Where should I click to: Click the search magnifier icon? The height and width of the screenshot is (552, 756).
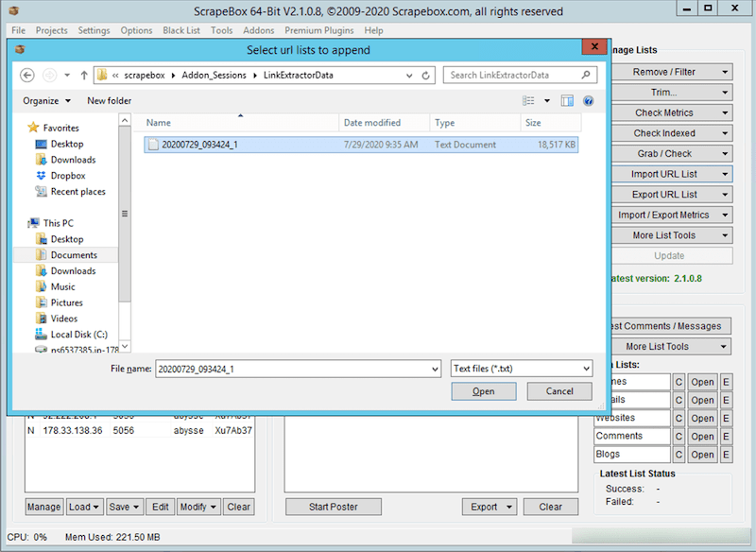coord(586,75)
